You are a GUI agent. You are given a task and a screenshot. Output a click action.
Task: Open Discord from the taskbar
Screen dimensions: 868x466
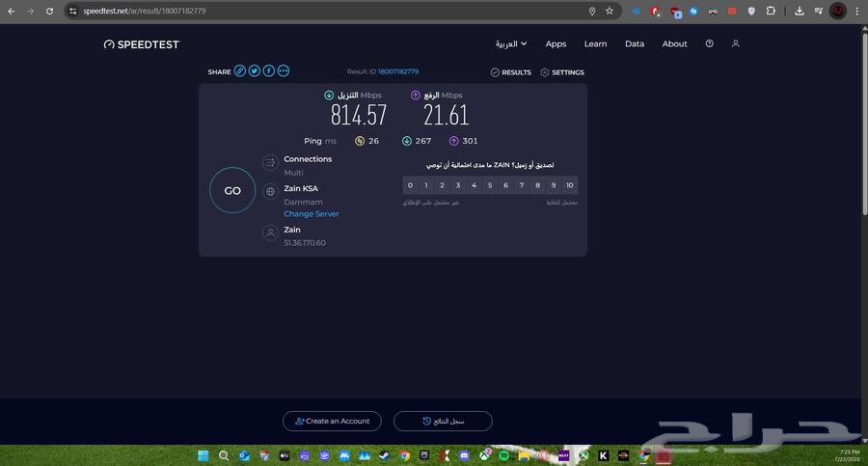[x=464, y=455]
